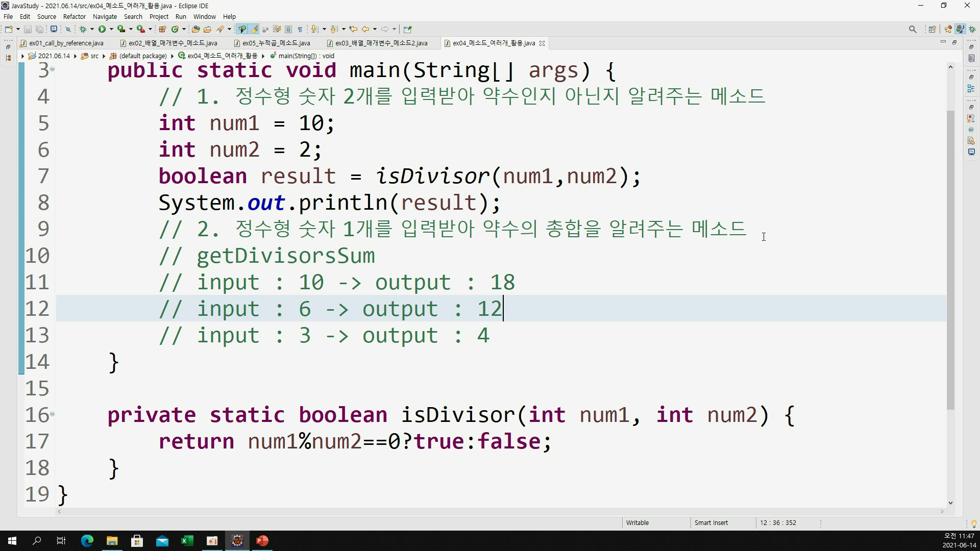Click main(String[]) : void breadcrumb
The height and width of the screenshot is (551, 980).
(x=306, y=56)
